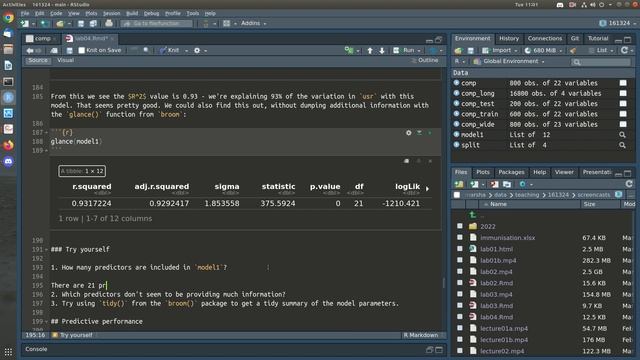This screenshot has height=360, width=640.
Task: Toggle Knit on Save checkbox
Action: click(82, 50)
